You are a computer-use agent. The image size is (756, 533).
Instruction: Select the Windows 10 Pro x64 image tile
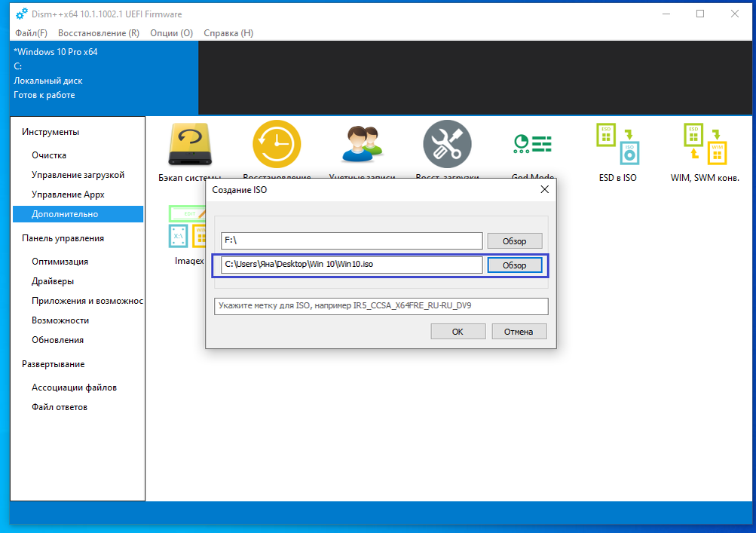tap(104, 78)
